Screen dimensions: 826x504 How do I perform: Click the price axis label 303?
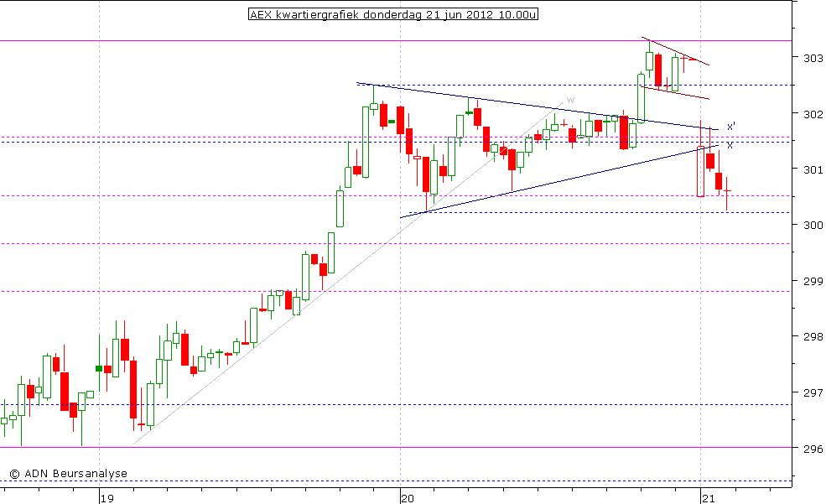[813, 58]
